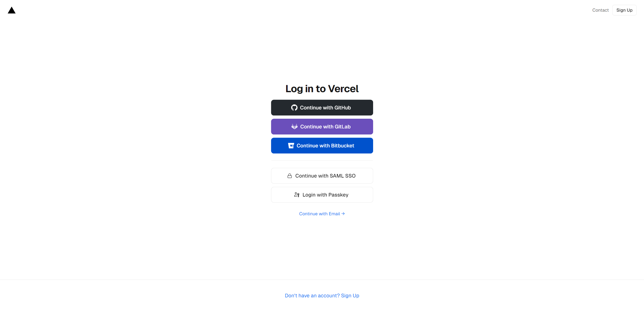Choose Continue with GitLab
Image resolution: width=644 pixels, height=311 pixels.
(x=322, y=127)
